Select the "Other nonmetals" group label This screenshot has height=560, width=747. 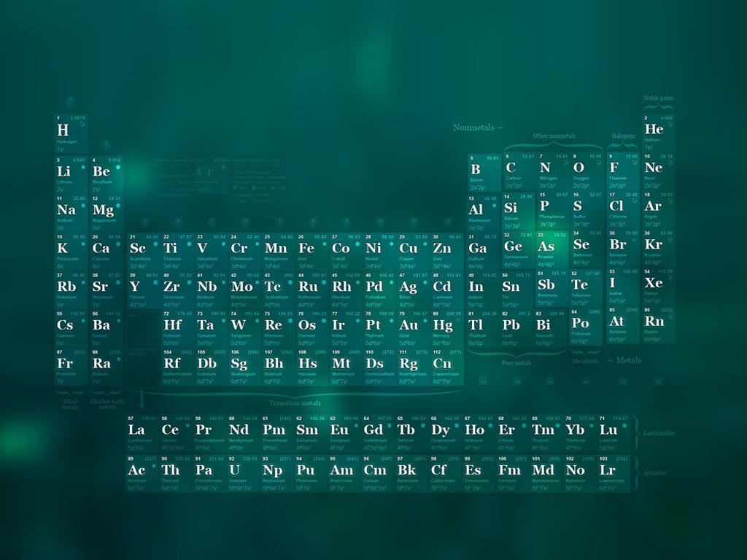click(554, 136)
